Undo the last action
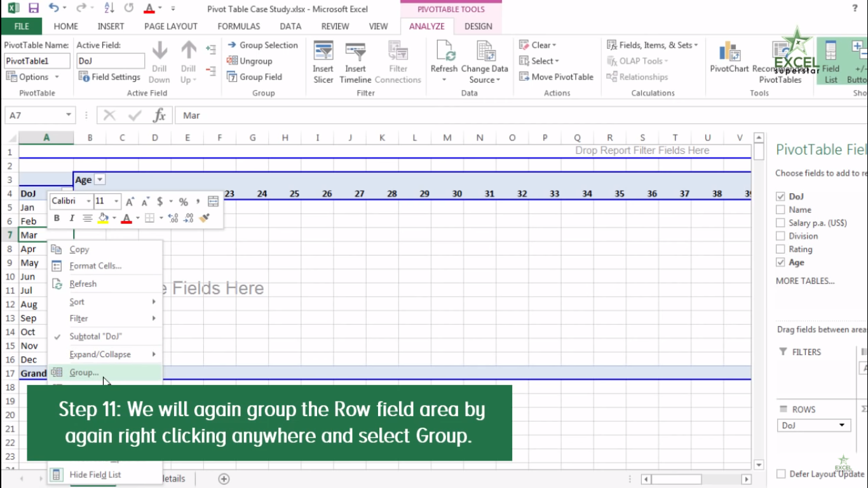 point(53,9)
